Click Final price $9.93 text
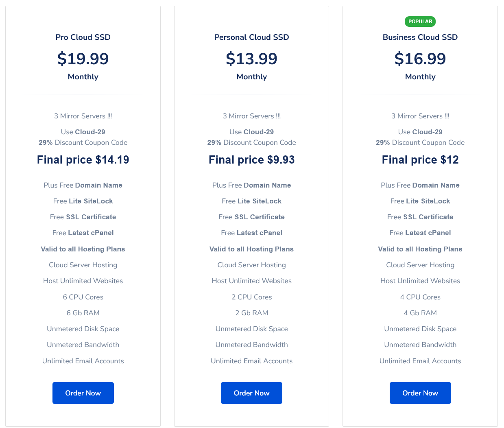Screen dimensions: 504x428 (251, 160)
